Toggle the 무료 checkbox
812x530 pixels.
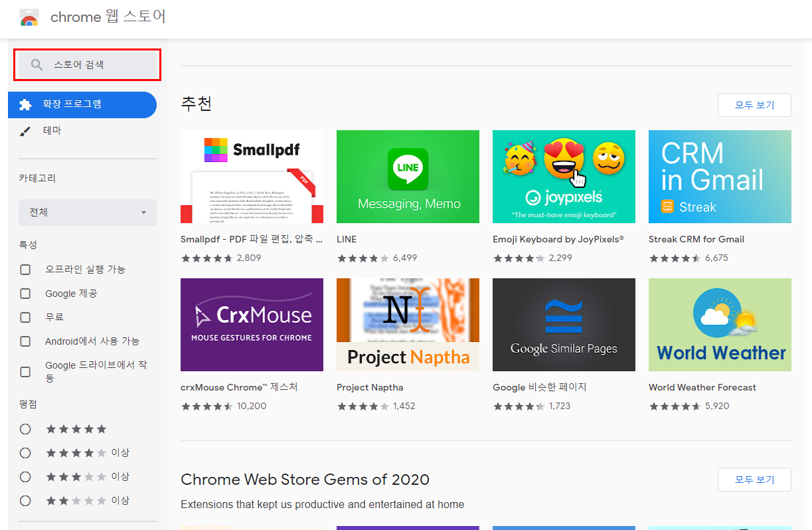click(x=25, y=317)
